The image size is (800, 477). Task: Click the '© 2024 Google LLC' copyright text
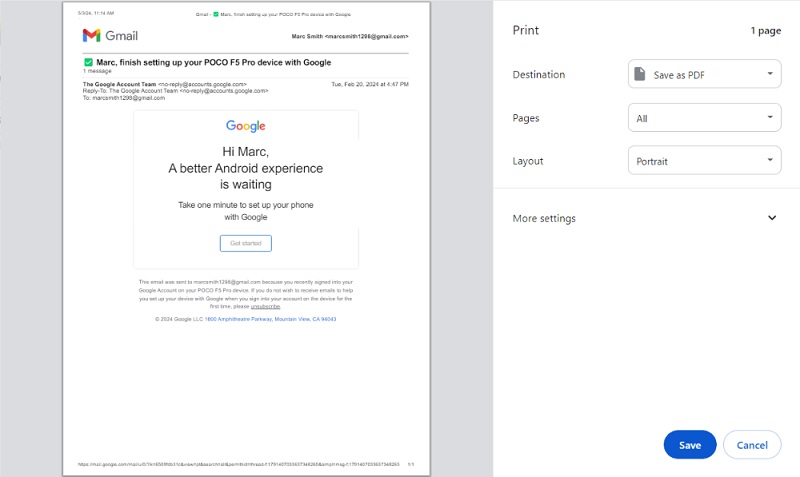pyautogui.click(x=179, y=319)
